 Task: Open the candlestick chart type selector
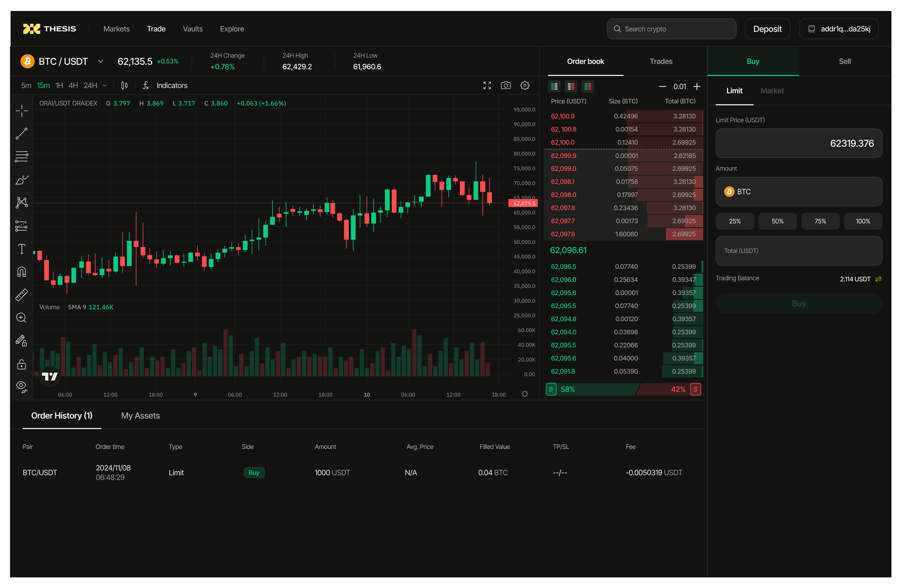[x=125, y=85]
